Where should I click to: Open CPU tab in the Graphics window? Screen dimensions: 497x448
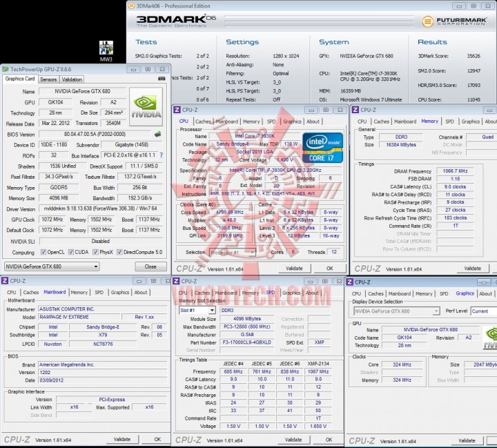point(356,294)
